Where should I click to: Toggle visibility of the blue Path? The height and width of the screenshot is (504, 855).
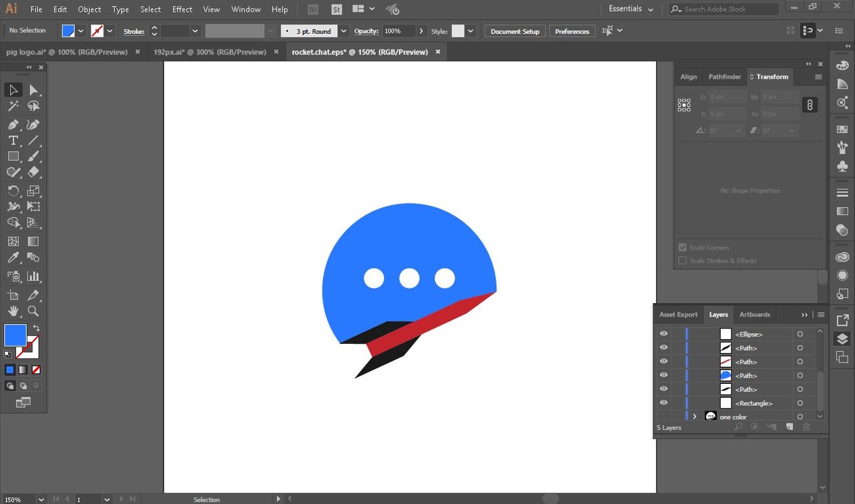(x=663, y=375)
